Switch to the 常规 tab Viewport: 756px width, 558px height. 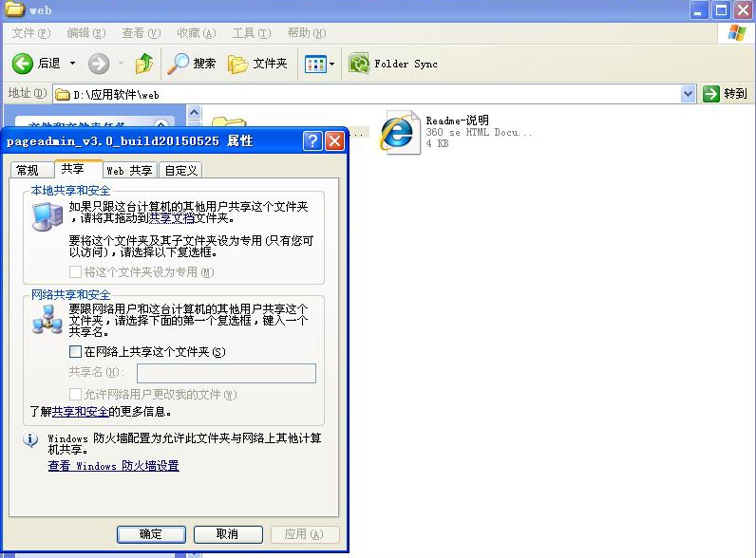click(x=28, y=171)
